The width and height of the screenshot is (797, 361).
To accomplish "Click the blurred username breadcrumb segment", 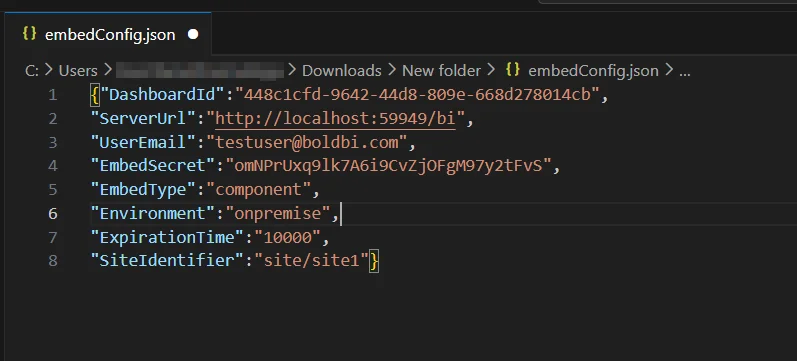I will pyautogui.click(x=200, y=71).
